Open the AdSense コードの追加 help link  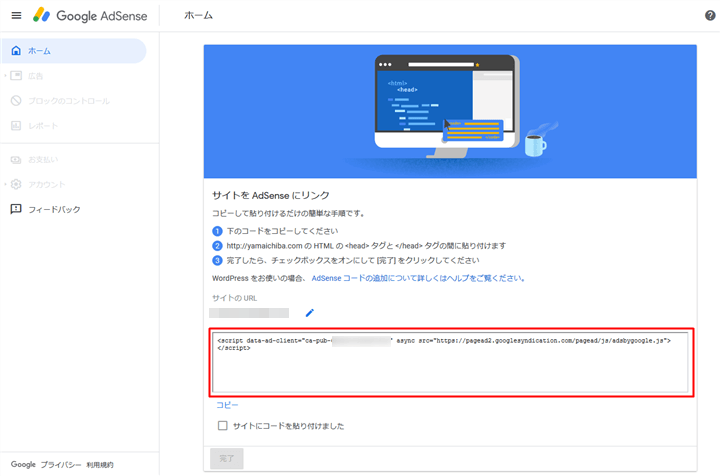pos(418,278)
